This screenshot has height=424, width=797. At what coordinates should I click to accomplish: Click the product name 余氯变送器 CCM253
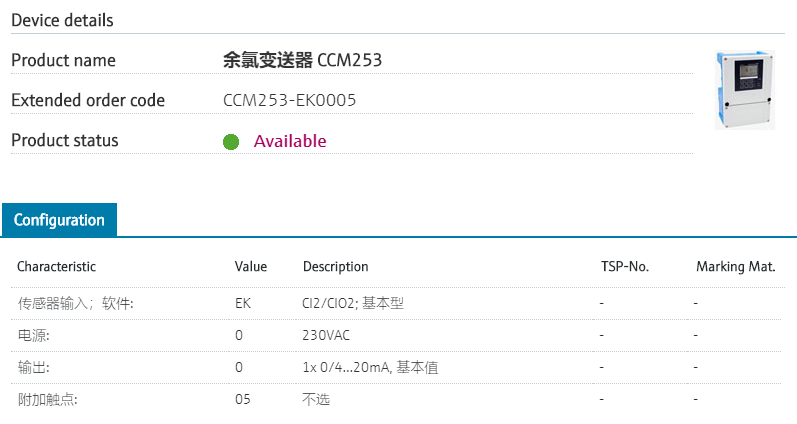302,60
